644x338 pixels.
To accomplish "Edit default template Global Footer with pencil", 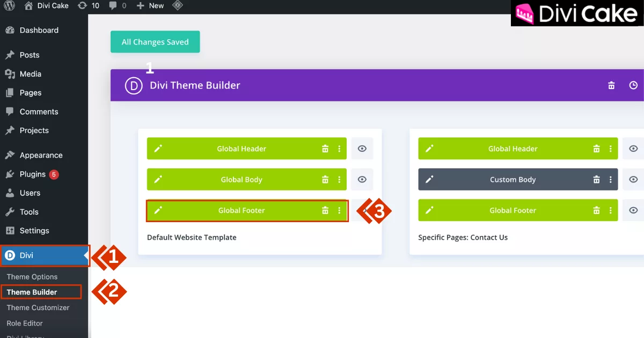I will (x=158, y=210).
